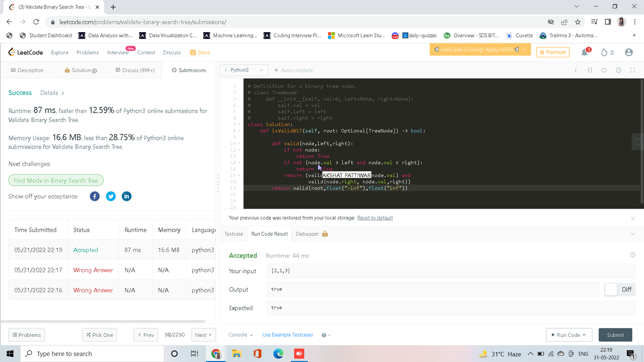Open Chrome side panel icon
The height and width of the screenshot is (362, 644).
pos(608,22)
